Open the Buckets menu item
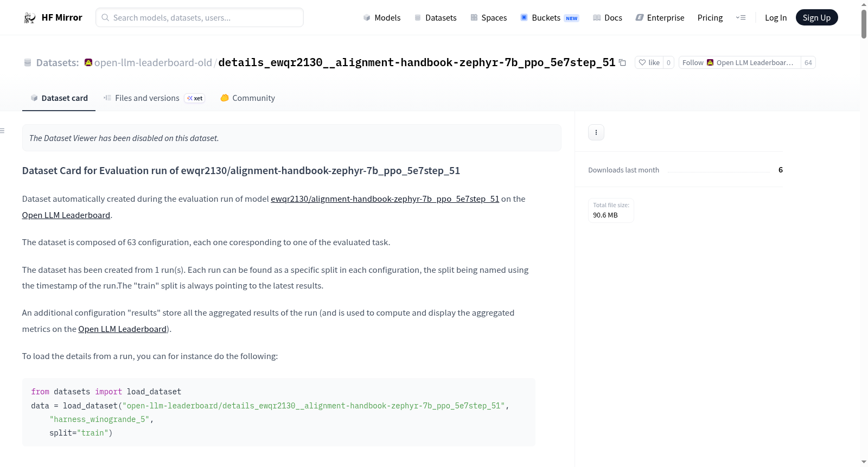This screenshot has width=868, height=467. tap(550, 18)
